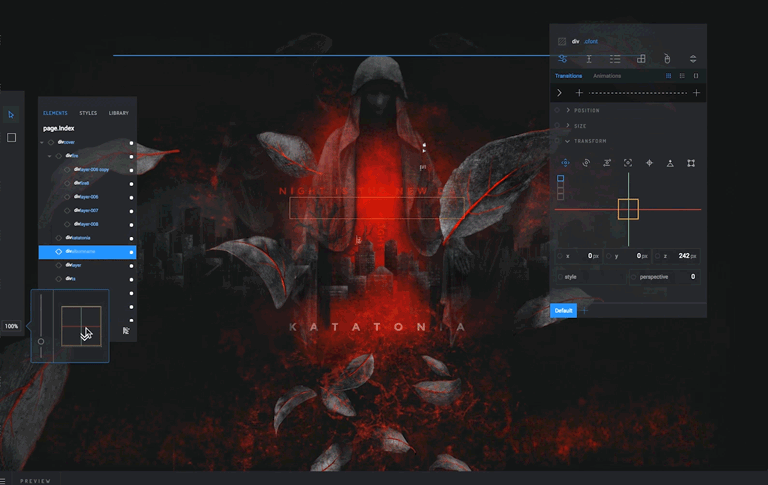This screenshot has height=485, width=768.
Task: Click the Default state button
Action: (563, 311)
